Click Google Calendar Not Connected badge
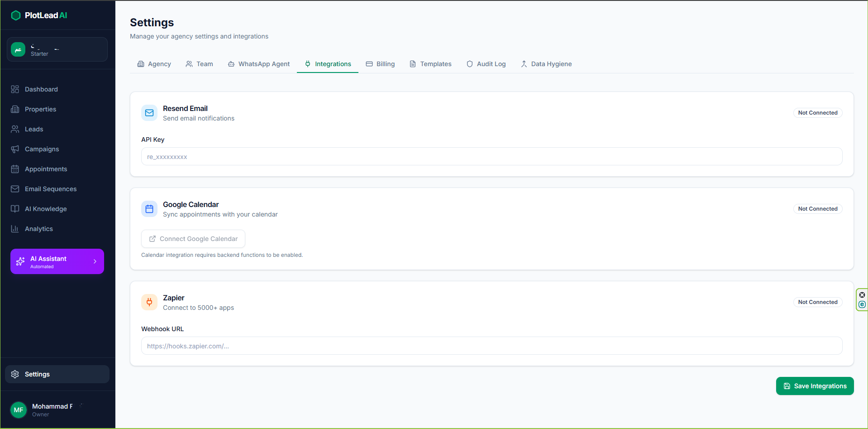 (x=818, y=209)
